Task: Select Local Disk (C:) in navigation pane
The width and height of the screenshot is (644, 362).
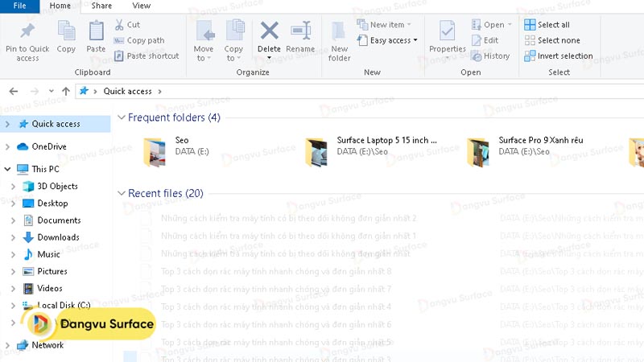Action: click(64, 306)
